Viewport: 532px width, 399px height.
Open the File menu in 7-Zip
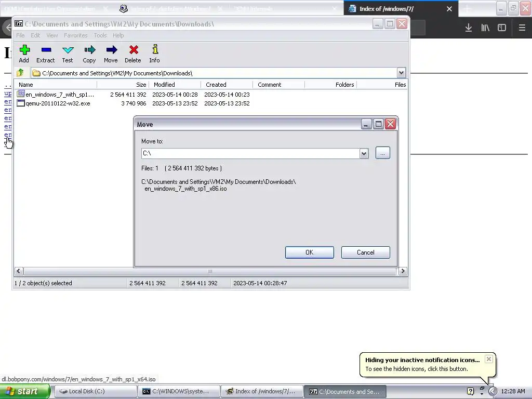(20, 35)
